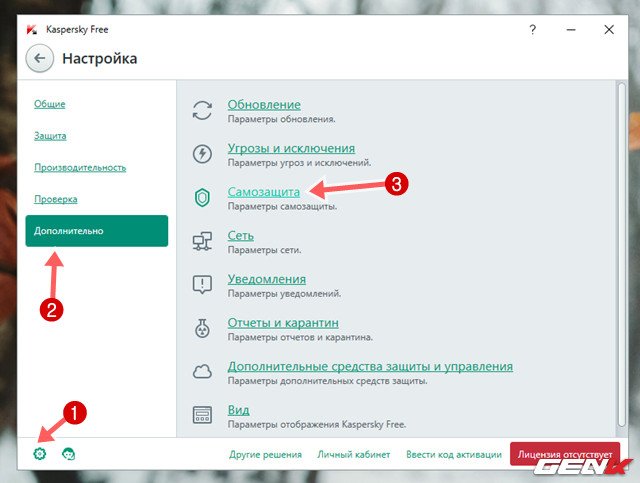Screen dimensions: 640x483
Task: Click the vertical scrollbar of the settings list
Action: point(621,255)
